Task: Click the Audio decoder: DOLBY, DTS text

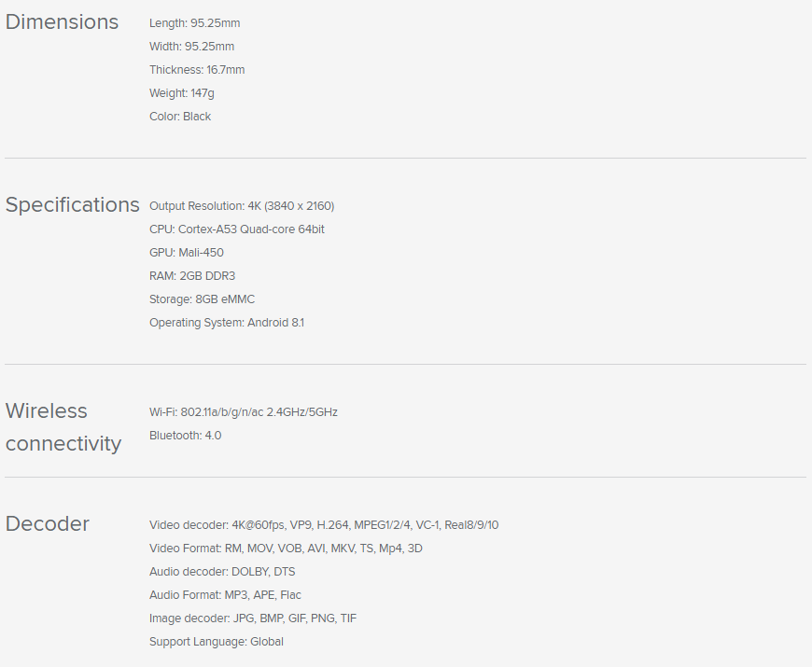Action: coord(222,572)
